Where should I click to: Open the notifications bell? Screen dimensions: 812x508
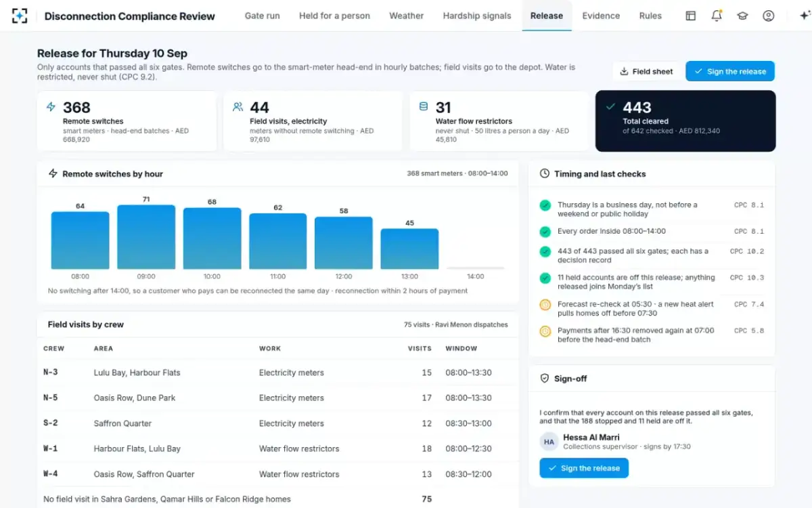(717, 16)
